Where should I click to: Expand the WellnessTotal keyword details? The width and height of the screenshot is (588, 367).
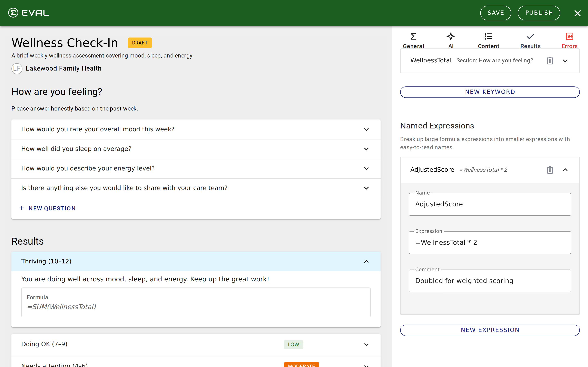pos(565,60)
